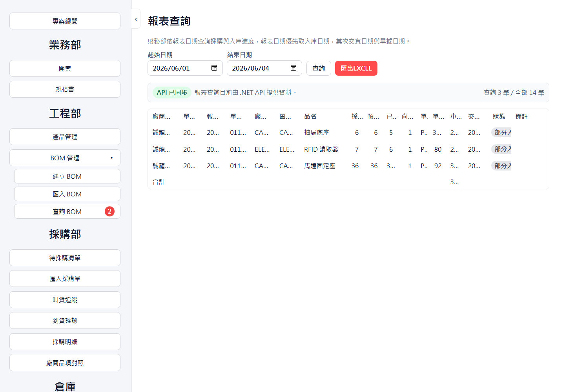Click the 查詢 search button
Image resolution: width=565 pixels, height=392 pixels.
pos(319,68)
